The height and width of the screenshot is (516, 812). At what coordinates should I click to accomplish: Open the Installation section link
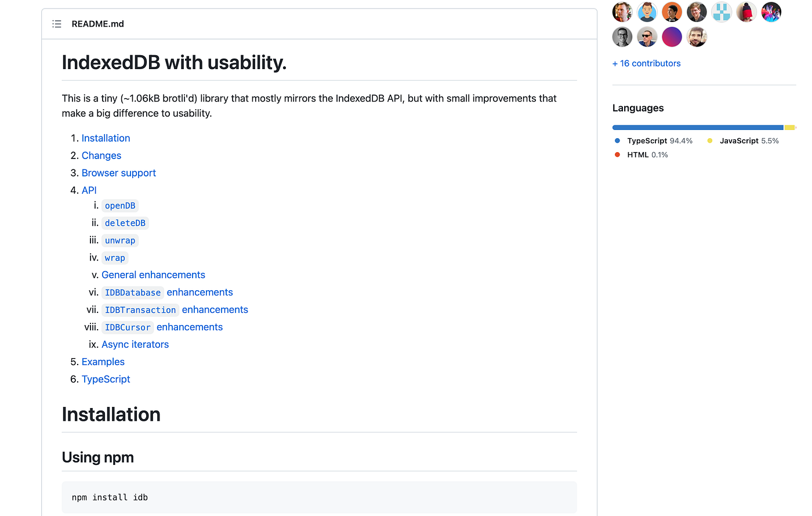tap(106, 138)
